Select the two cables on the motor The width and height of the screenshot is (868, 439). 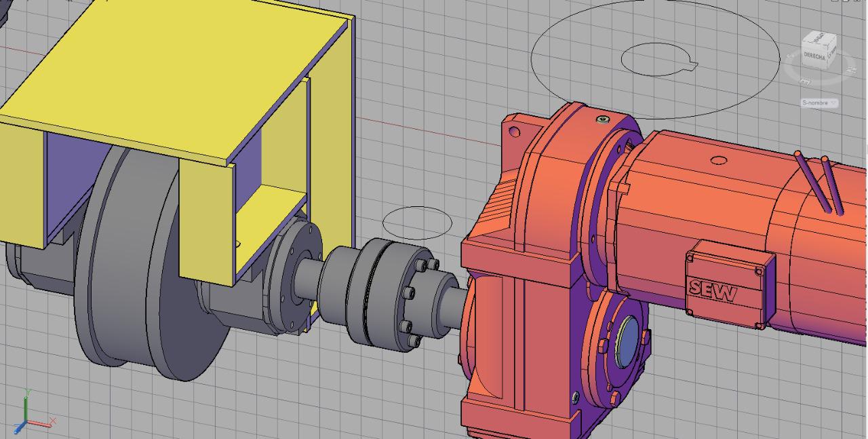coord(821,183)
